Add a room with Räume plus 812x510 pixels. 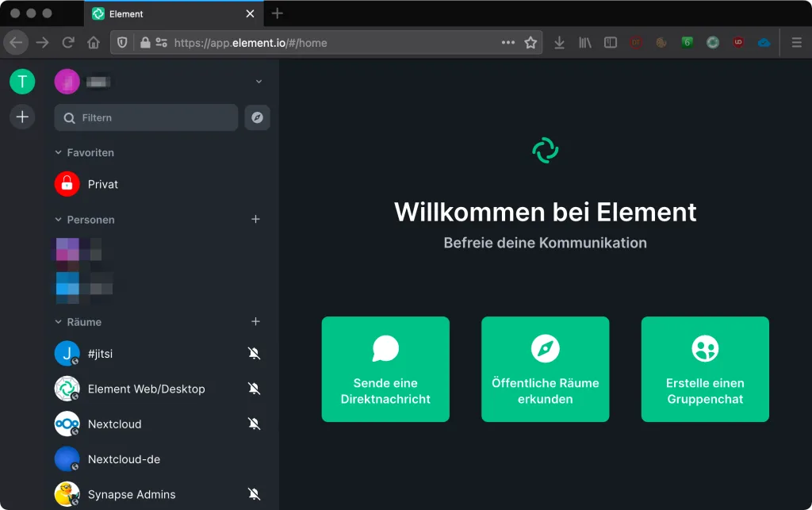pos(255,321)
